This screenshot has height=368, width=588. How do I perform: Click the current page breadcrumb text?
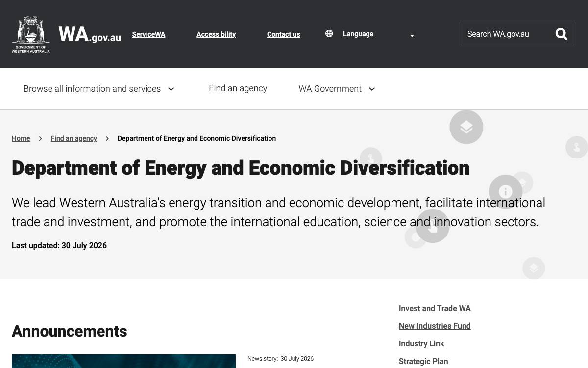click(x=196, y=138)
